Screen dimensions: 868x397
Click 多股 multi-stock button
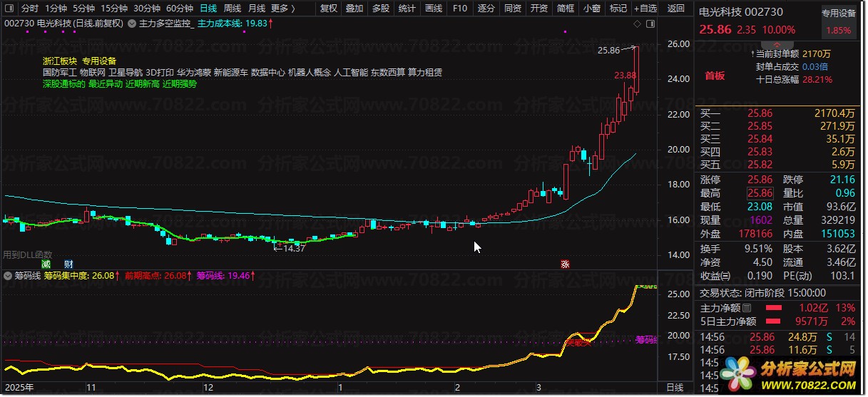pyautogui.click(x=380, y=9)
